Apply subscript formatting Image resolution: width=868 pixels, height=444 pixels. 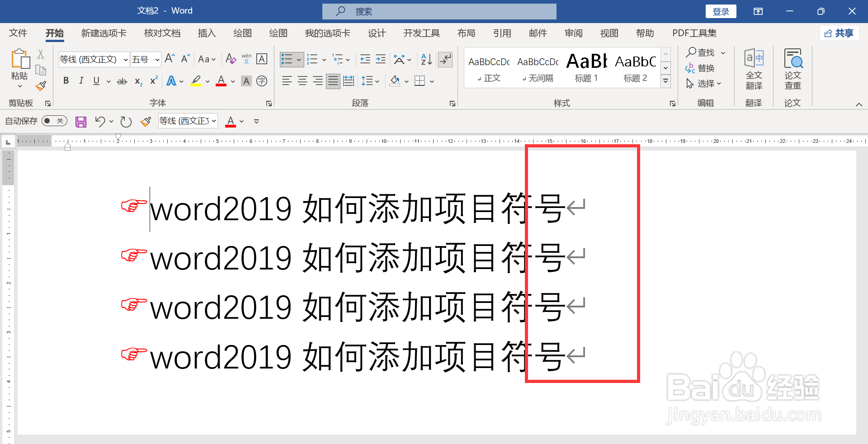point(138,81)
